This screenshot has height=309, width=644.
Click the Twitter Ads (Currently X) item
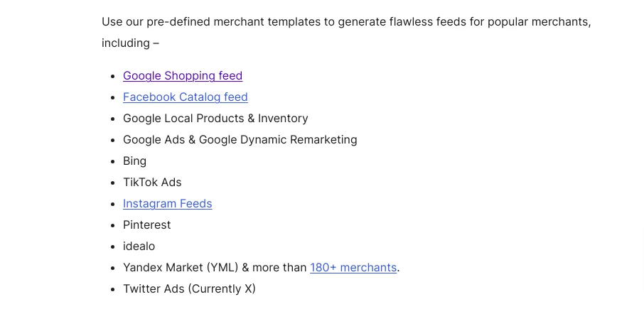tap(189, 289)
